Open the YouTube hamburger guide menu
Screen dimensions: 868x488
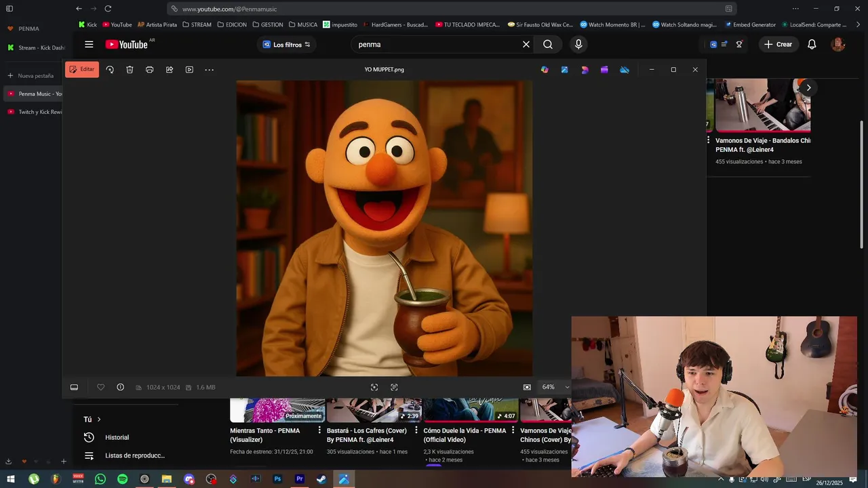click(x=89, y=45)
